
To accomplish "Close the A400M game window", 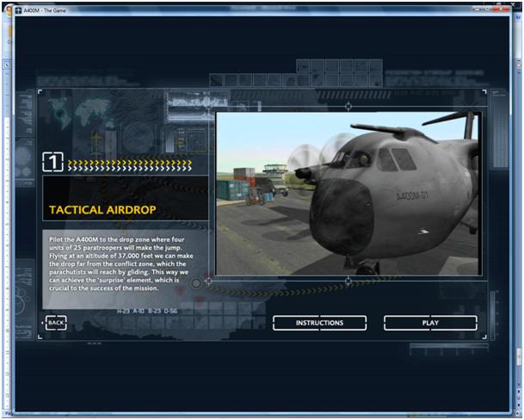I will click(501, 9).
